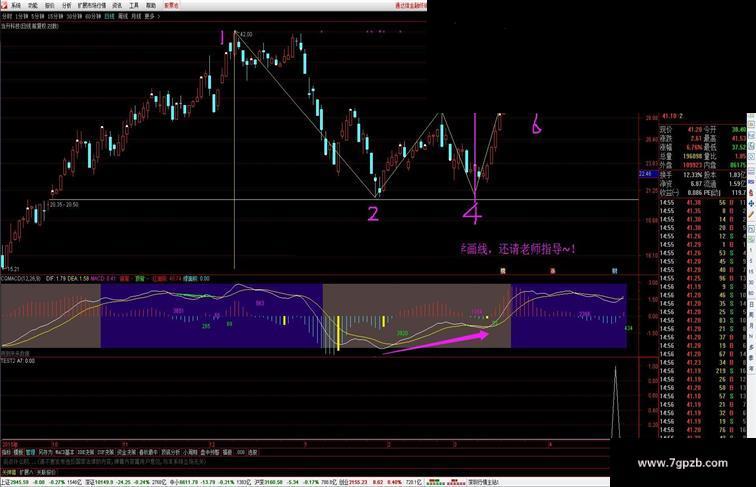This screenshot has height=487, width=756.
Task: Click the 现价 price value 41.20
Action: coord(694,130)
